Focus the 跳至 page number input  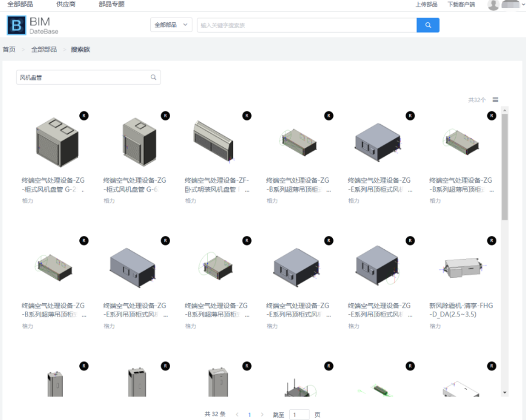point(299,415)
